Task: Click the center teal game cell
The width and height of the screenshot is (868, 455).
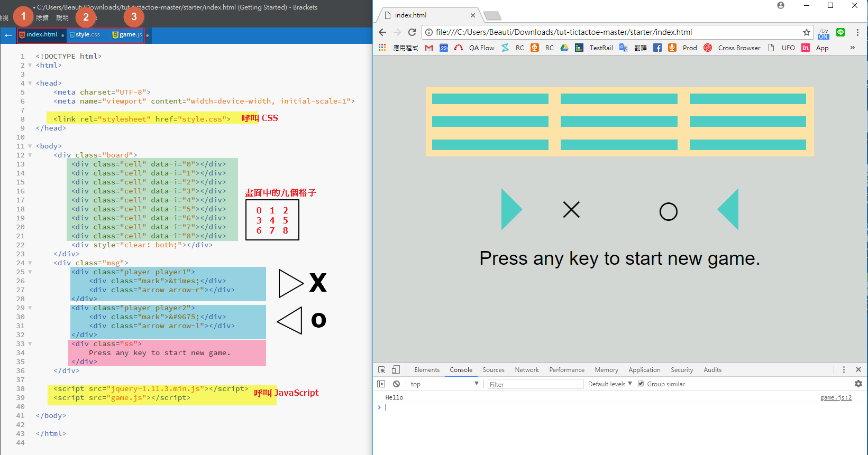Action: tap(619, 122)
